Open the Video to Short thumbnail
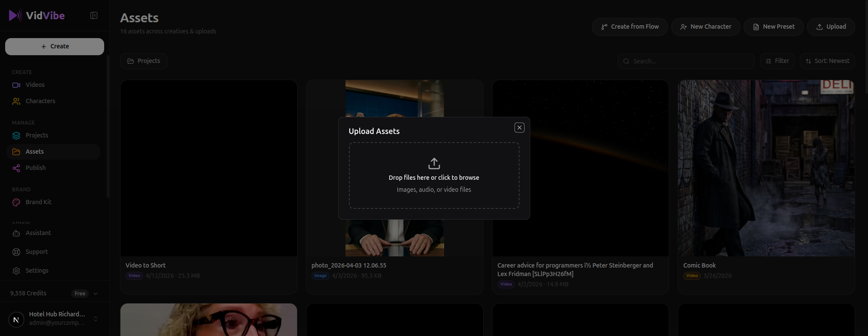The image size is (868, 336). point(209,168)
